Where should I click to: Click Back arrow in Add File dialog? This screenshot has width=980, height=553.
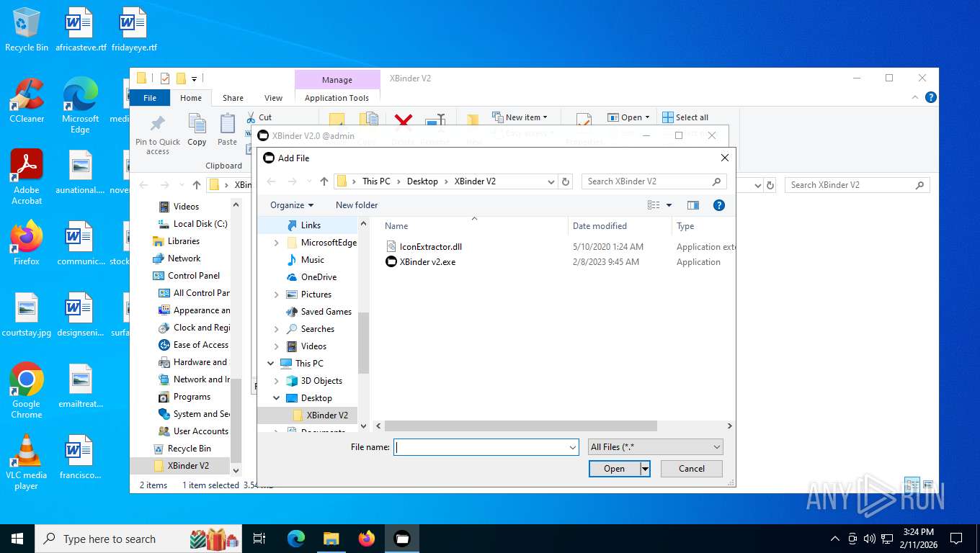271,181
